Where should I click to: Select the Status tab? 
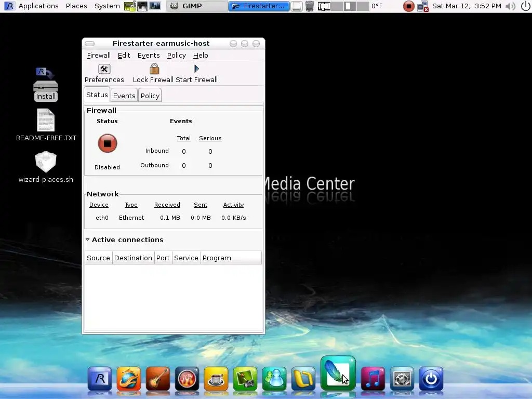click(x=97, y=95)
